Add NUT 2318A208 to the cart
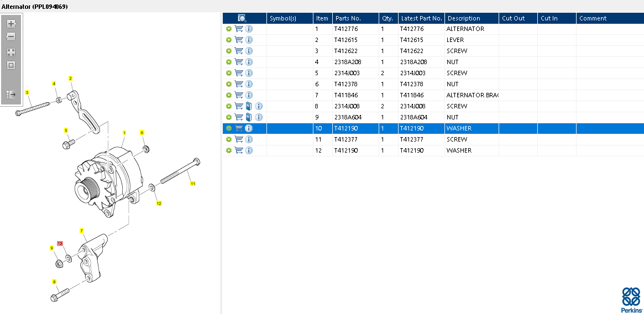 coord(239,62)
